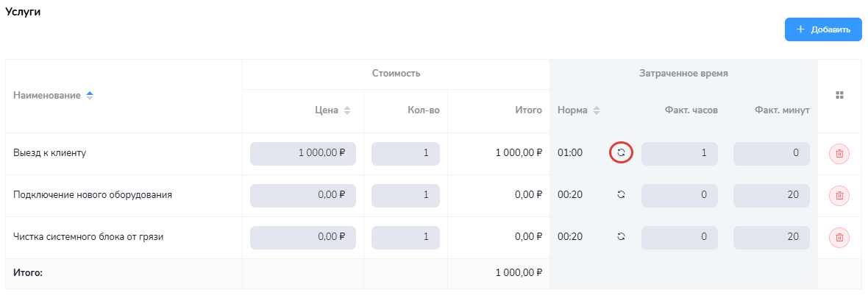868x304 pixels.
Task: Remove the Подключение нового оборудования row
Action: point(839,196)
